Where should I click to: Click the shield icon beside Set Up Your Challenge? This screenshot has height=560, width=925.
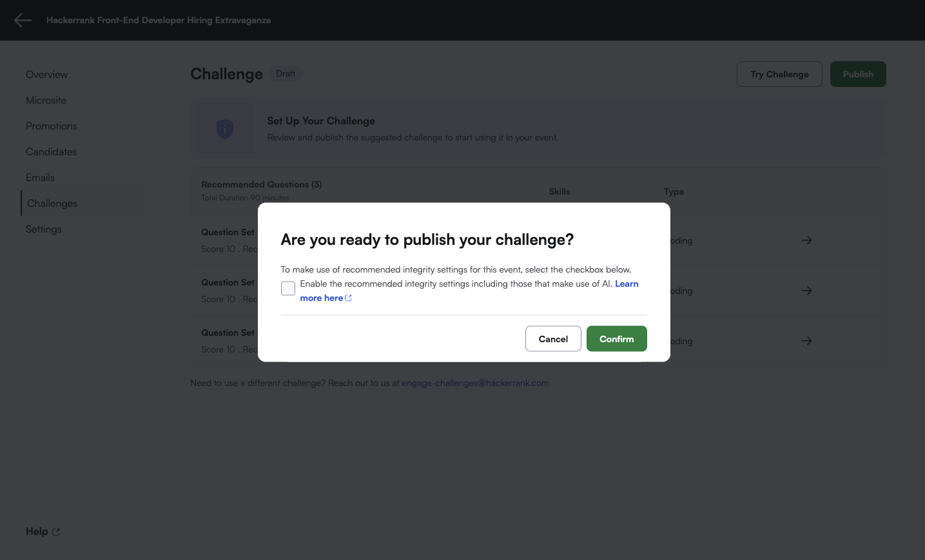[224, 129]
